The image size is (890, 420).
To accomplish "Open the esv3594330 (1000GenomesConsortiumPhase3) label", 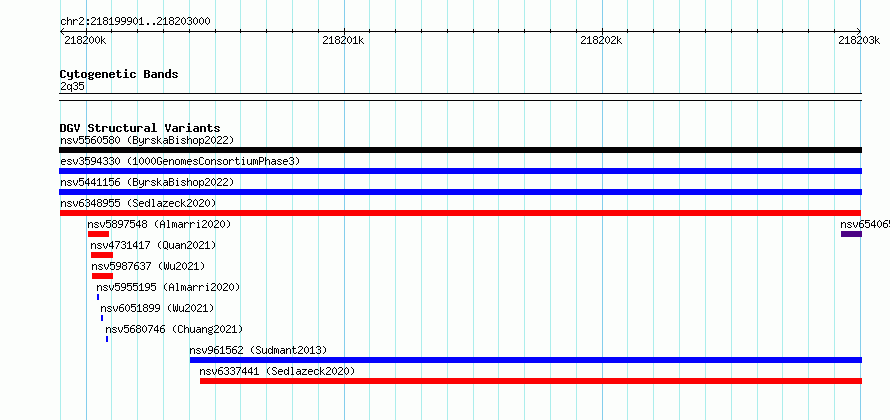I will [x=180, y=161].
